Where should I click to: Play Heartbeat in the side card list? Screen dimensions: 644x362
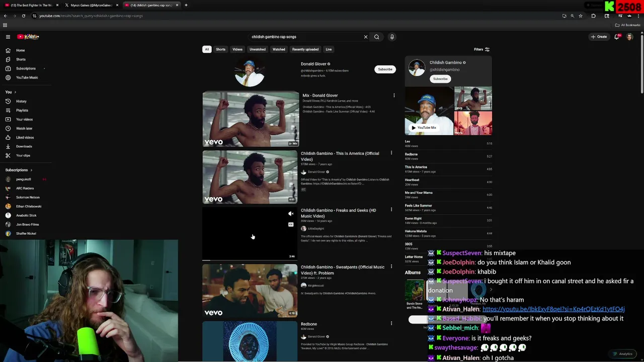click(x=448, y=182)
